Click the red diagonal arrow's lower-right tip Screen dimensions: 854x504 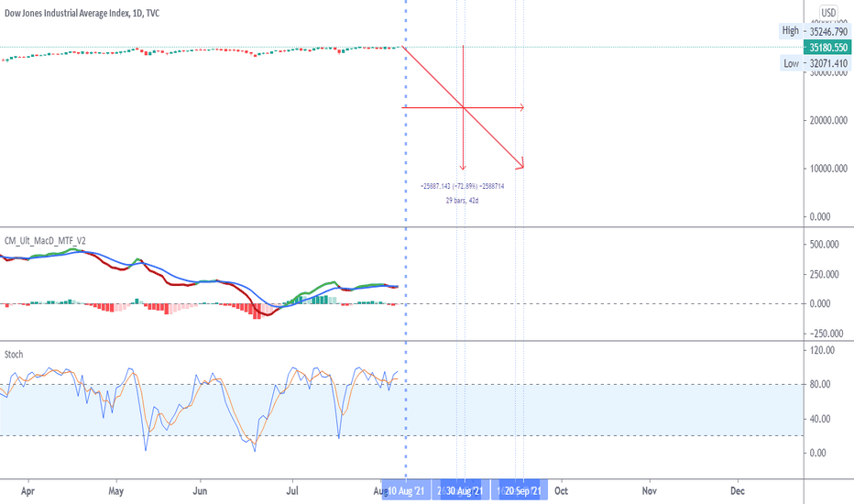click(521, 167)
